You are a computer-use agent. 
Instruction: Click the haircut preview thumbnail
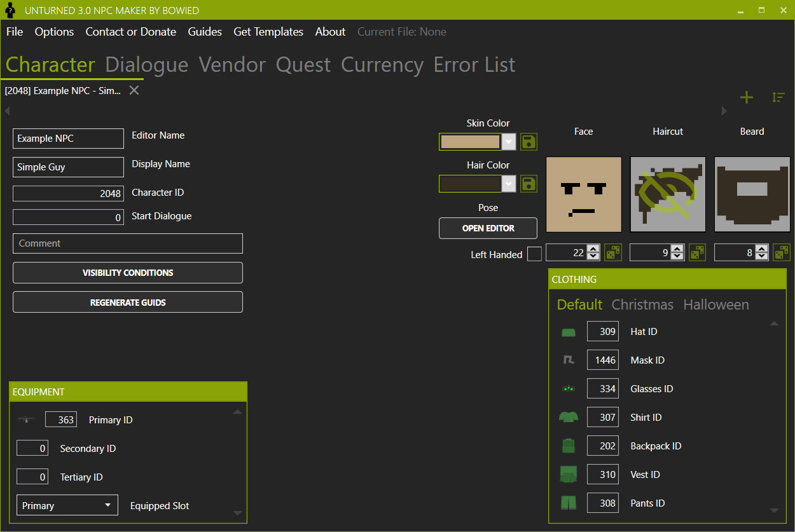[x=668, y=194]
